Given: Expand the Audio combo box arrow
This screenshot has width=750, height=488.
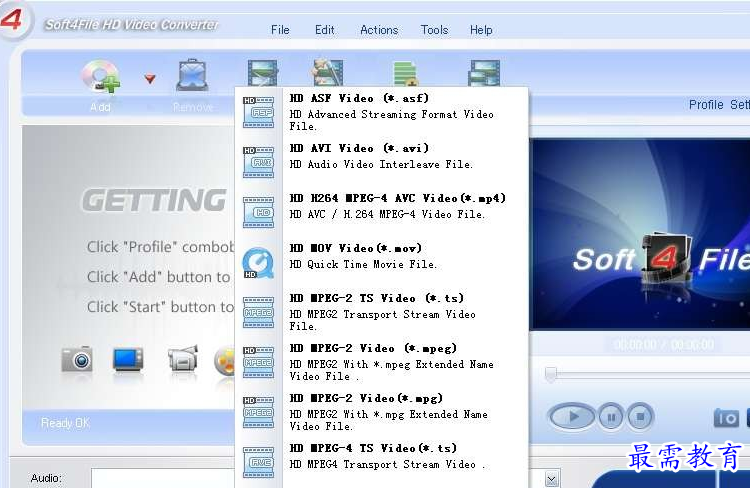Looking at the screenshot, I should pyautogui.click(x=551, y=478).
